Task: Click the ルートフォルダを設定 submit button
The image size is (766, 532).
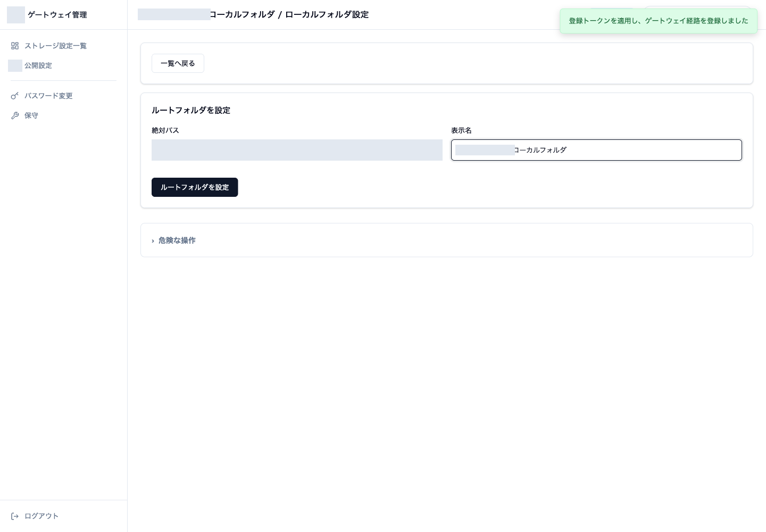Action: pyautogui.click(x=195, y=187)
